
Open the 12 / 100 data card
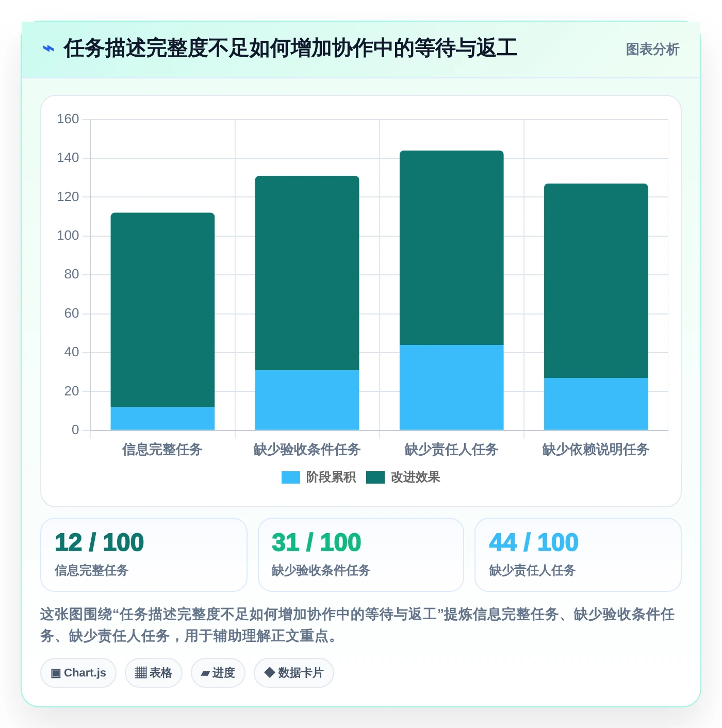pyautogui.click(x=144, y=555)
